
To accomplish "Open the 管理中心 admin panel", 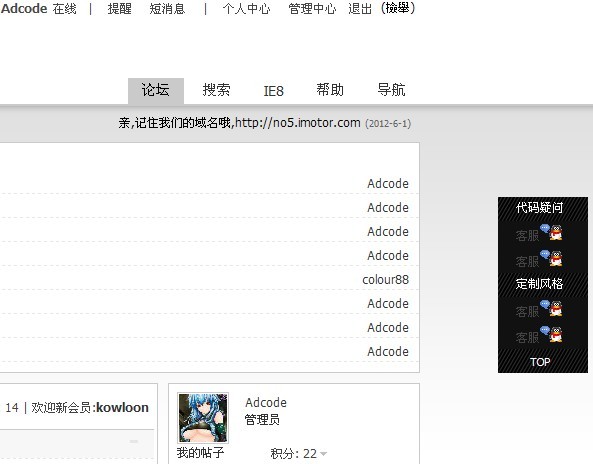I will click(x=312, y=8).
